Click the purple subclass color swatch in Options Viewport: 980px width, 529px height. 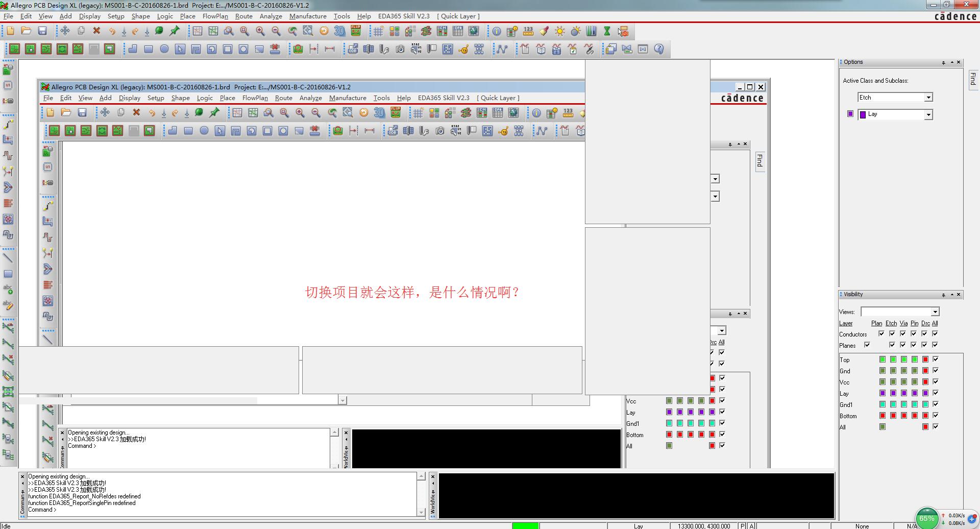pos(850,114)
